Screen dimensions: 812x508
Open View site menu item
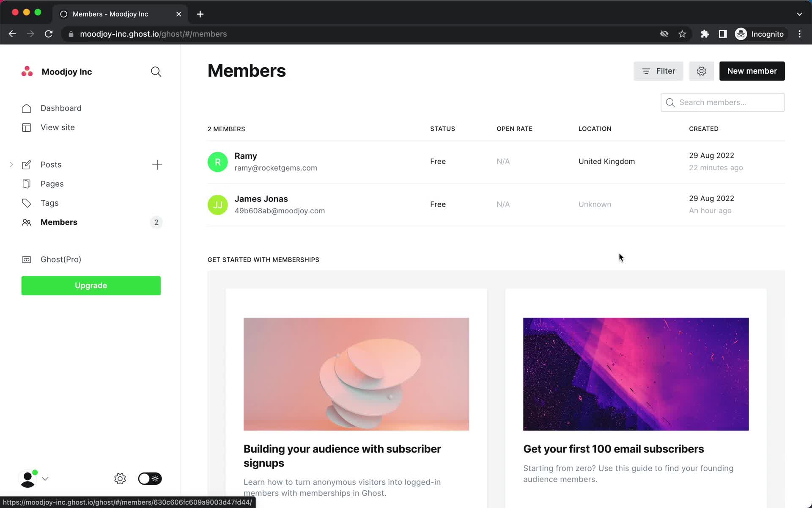tap(57, 127)
